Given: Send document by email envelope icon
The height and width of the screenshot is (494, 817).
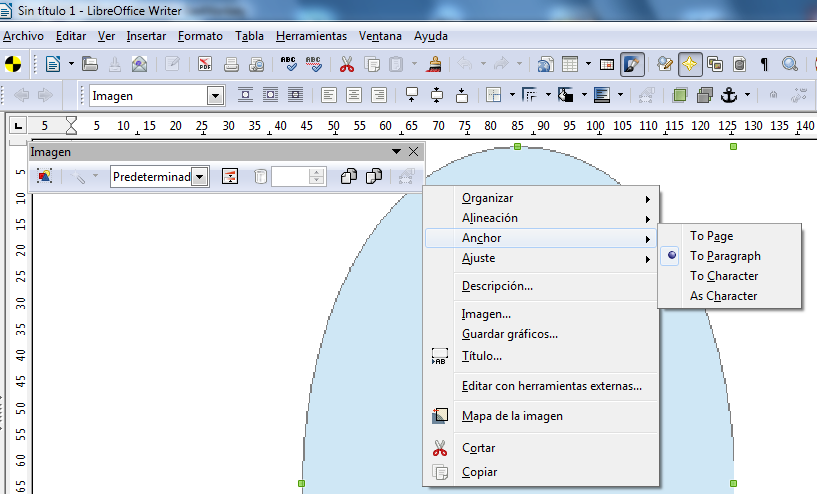Looking at the screenshot, I should (139, 65).
